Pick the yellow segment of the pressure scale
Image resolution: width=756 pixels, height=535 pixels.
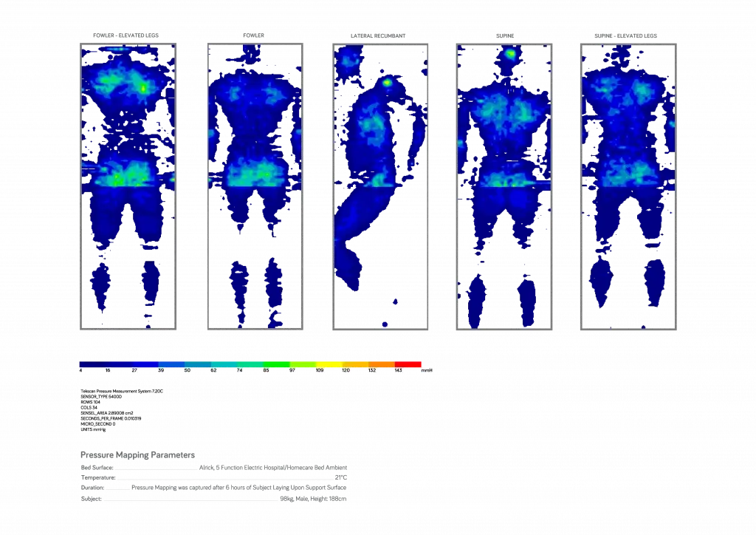click(x=329, y=364)
